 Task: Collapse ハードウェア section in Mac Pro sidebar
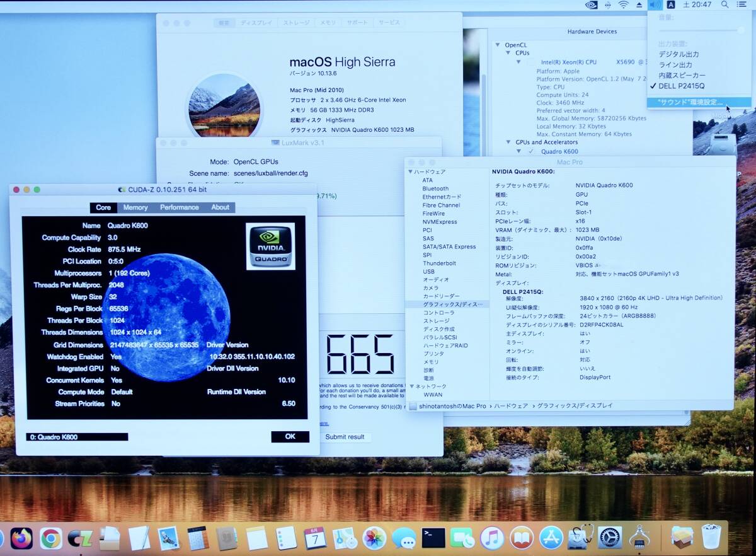(x=411, y=172)
